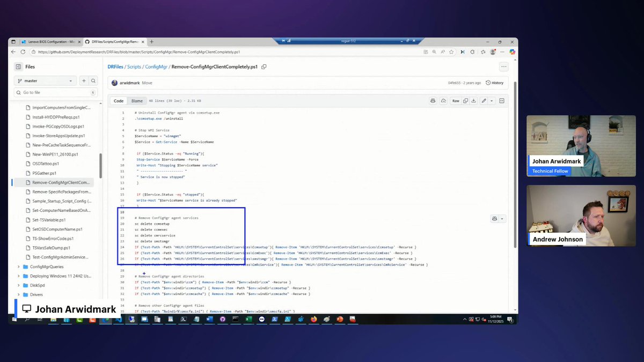
Task: Open New-WinPE11_26100.ps1 file
Action: tap(55, 154)
